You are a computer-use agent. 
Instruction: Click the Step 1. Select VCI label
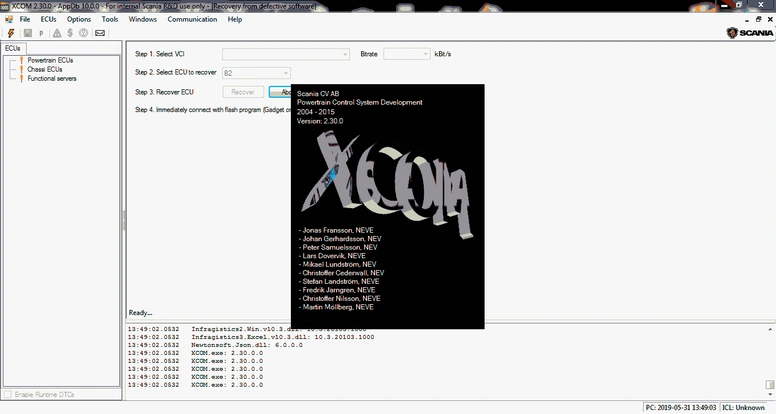coord(160,54)
